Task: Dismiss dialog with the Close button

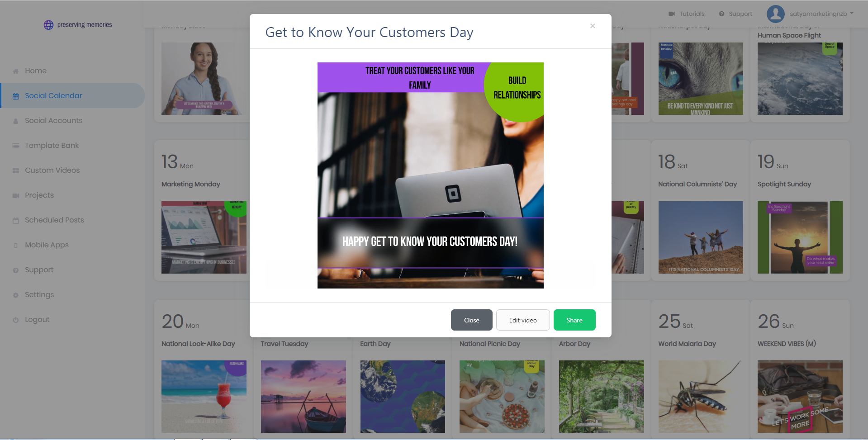Action: (x=472, y=320)
